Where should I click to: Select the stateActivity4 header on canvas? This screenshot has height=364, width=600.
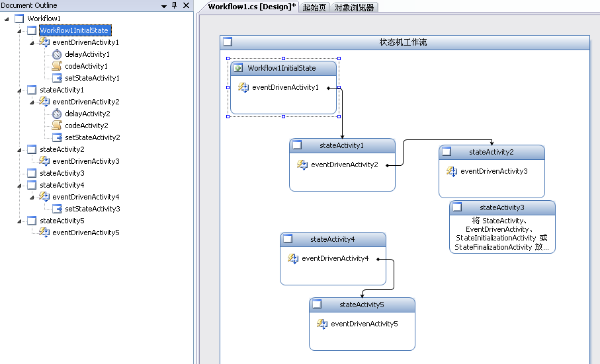[333, 239]
